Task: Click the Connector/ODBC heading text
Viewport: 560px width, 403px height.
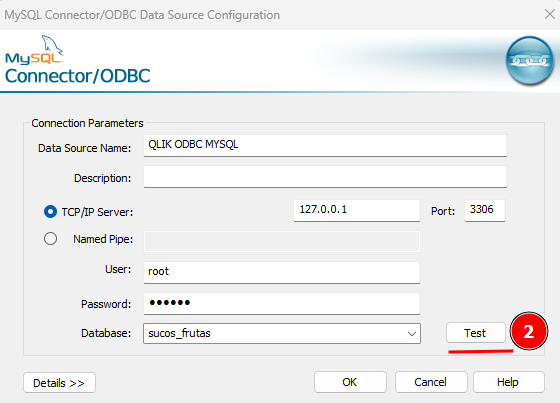Action: click(78, 76)
